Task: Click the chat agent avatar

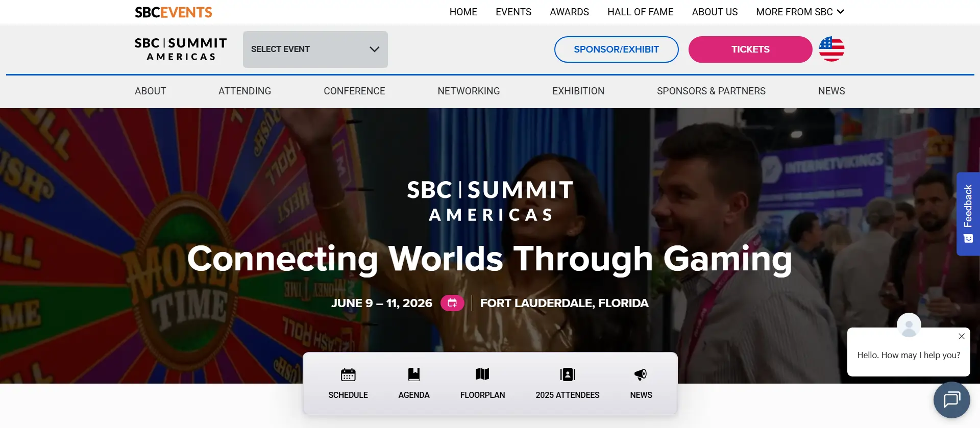Action: pyautogui.click(x=909, y=325)
